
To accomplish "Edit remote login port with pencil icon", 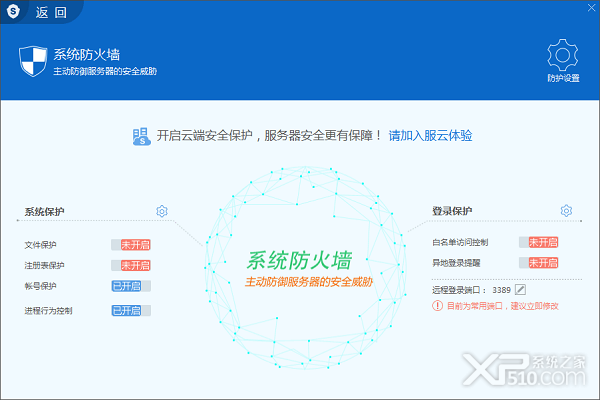I will 520,289.
